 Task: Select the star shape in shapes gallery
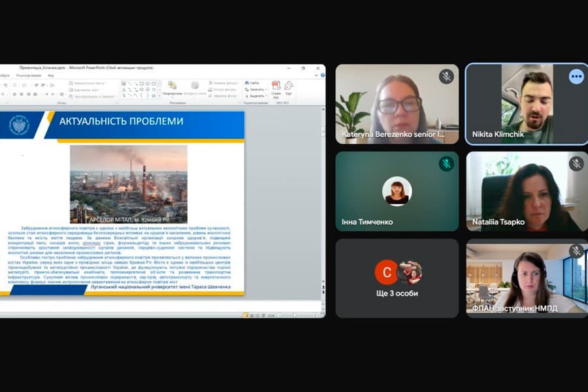pos(154,95)
